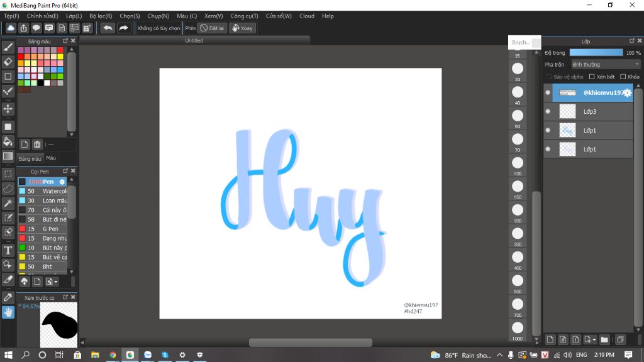Toggle visibility of layer Lớp3

tap(548, 111)
